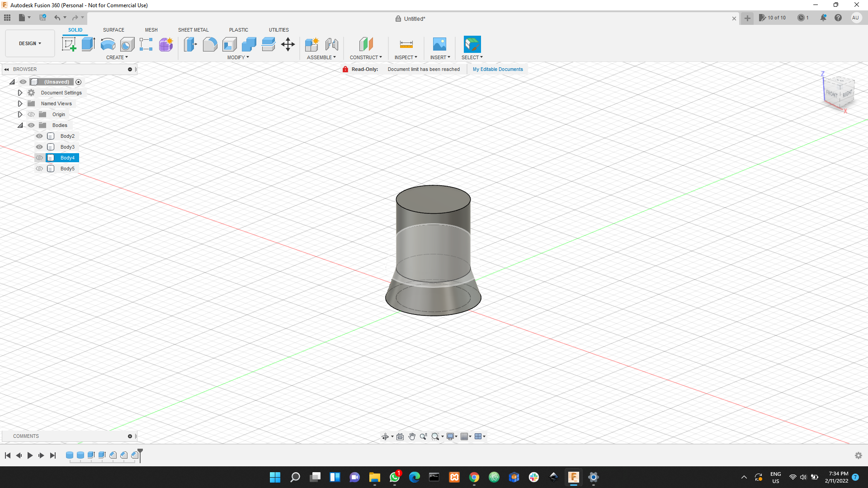Expand the Document Settings node
This screenshot has height=488, width=868.
(x=20, y=93)
